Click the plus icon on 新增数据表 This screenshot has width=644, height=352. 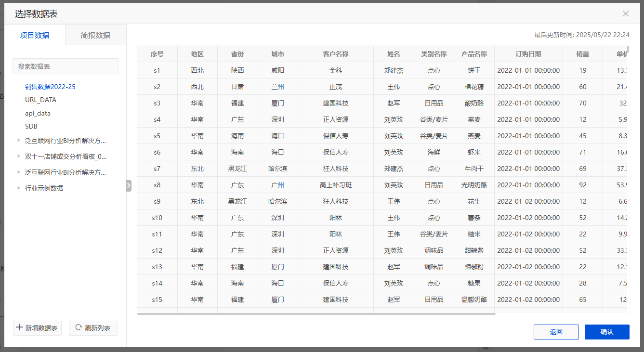(19, 328)
